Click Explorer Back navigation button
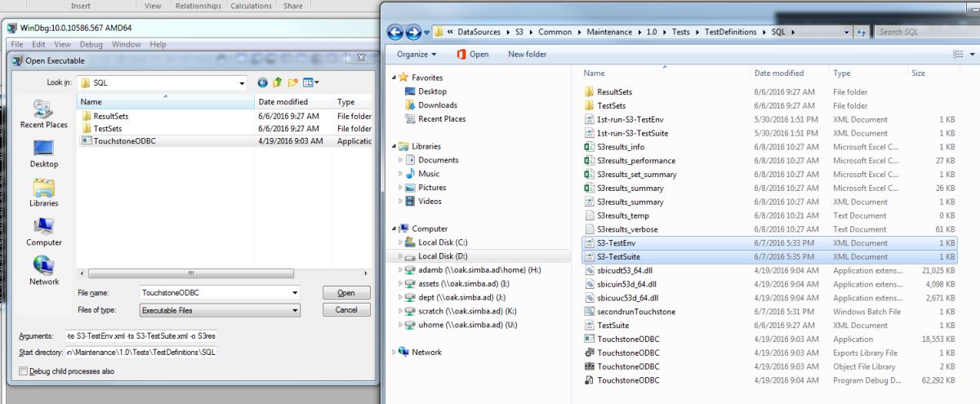Viewport: 980px width, 404px height. point(395,33)
